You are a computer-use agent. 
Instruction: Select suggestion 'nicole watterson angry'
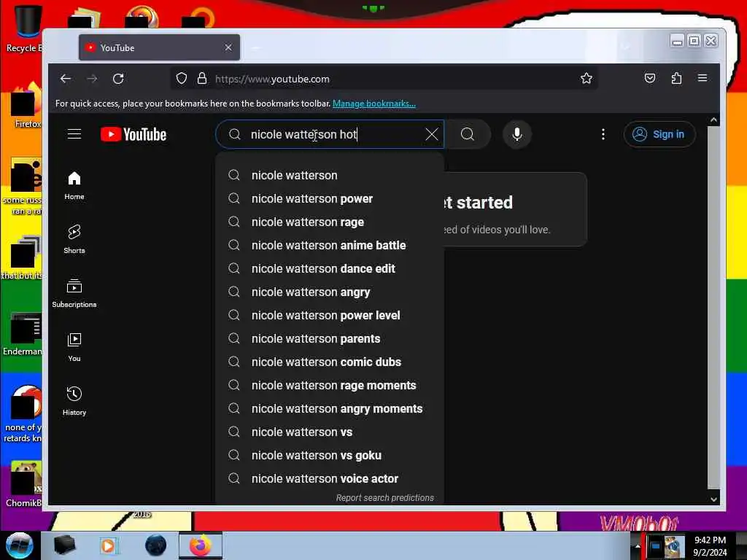tap(330, 292)
